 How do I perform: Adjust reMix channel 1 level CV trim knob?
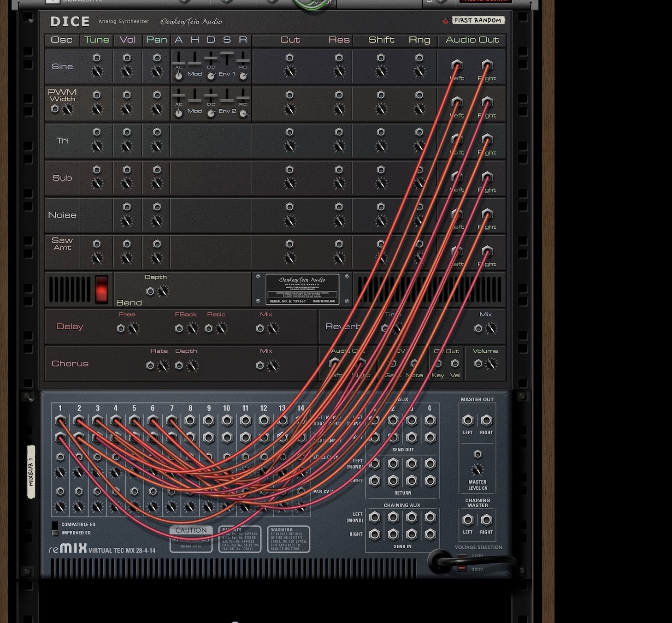(x=60, y=472)
